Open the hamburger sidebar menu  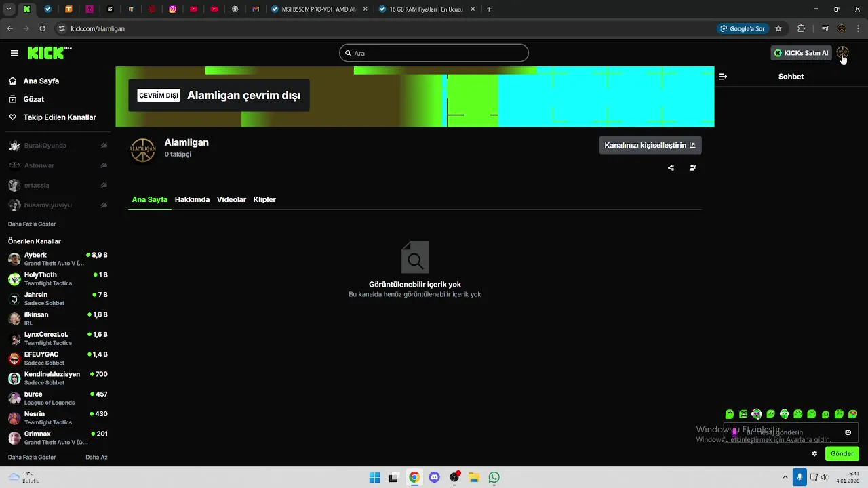tap(14, 53)
